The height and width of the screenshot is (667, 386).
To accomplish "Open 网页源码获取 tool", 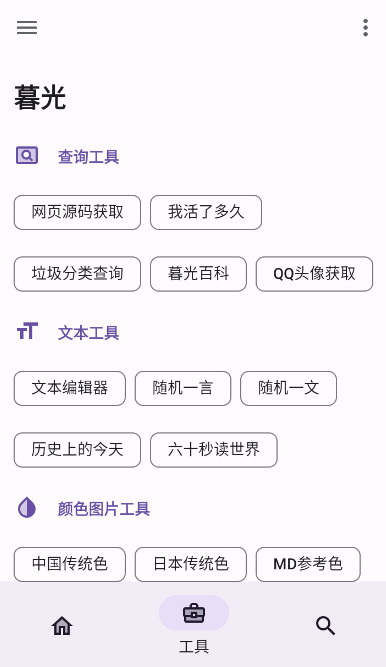I will point(77,212).
